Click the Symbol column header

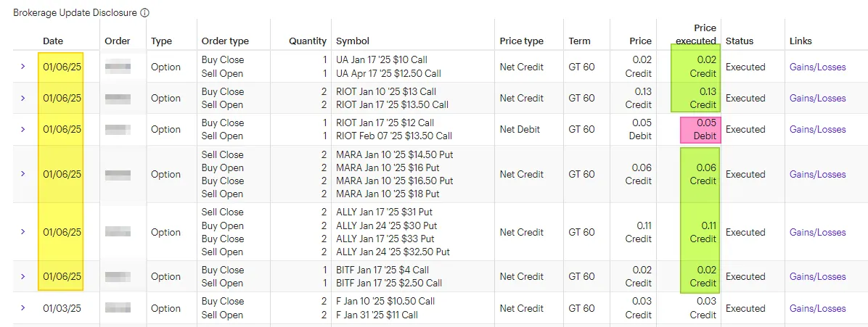tap(353, 41)
